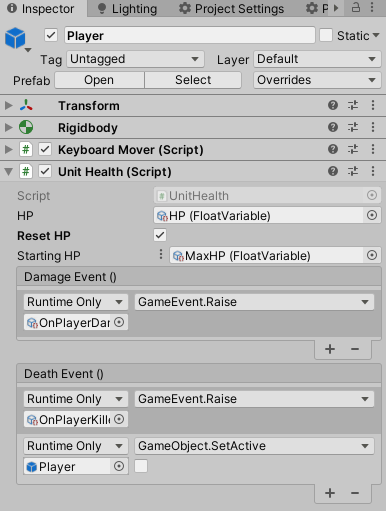Viewport: 386px width, 511px height.
Task: Open Keyboard Mover more options menu
Action: [373, 149]
